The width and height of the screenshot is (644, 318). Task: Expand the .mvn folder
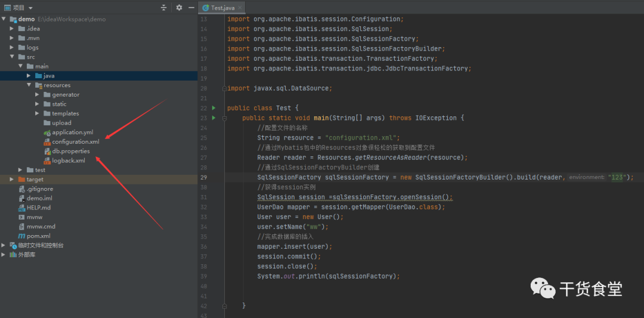(12, 38)
